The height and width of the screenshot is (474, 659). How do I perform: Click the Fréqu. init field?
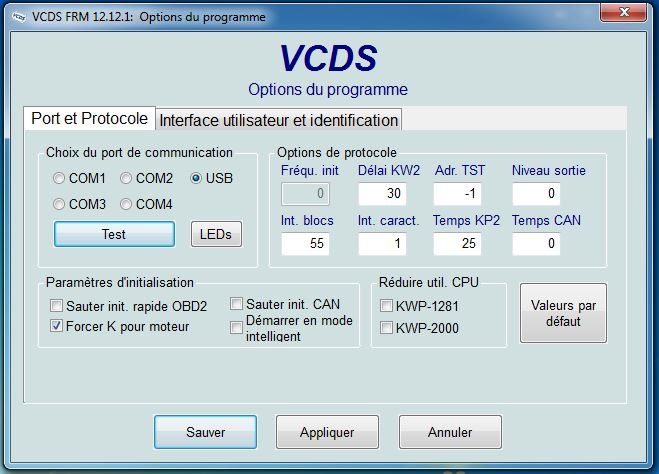pos(305,194)
